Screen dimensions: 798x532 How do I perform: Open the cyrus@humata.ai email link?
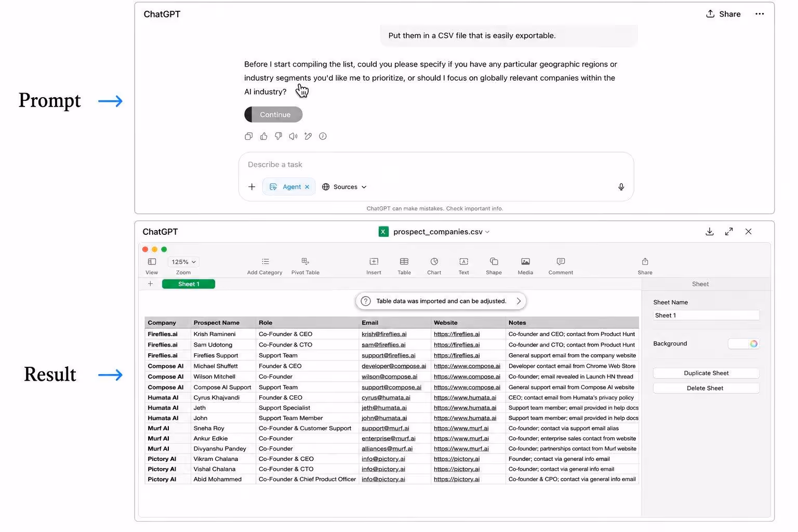click(x=385, y=398)
